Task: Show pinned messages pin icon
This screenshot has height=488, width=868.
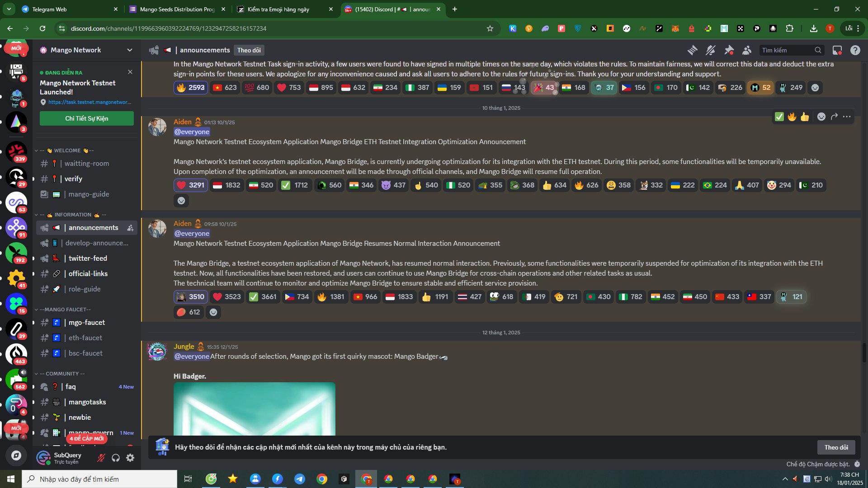Action: [729, 50]
